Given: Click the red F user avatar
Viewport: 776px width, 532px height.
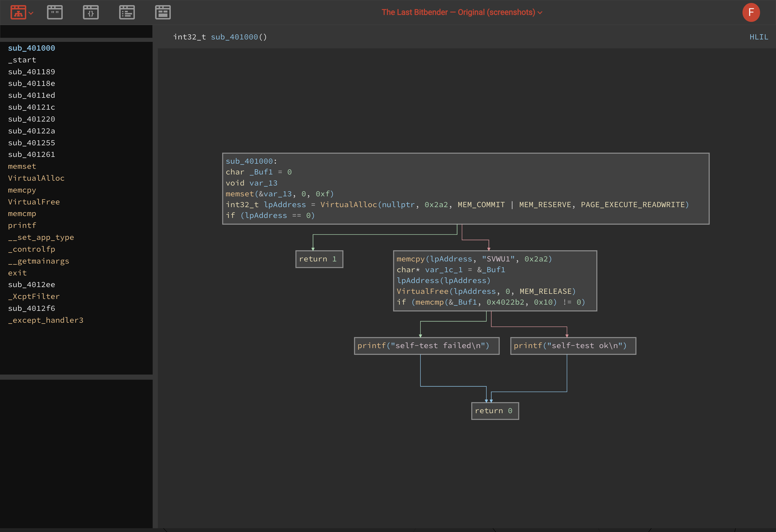Looking at the screenshot, I should tap(751, 12).
